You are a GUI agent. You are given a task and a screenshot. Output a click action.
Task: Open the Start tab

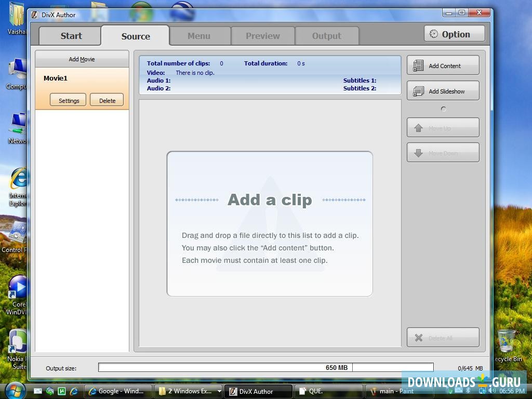click(x=70, y=36)
